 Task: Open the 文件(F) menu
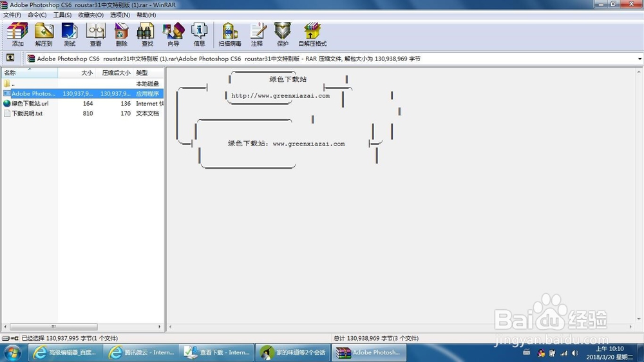click(x=12, y=15)
